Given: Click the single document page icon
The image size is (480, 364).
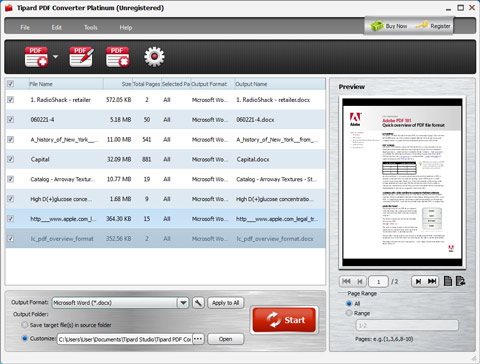Looking at the screenshot, I should click(448, 281).
